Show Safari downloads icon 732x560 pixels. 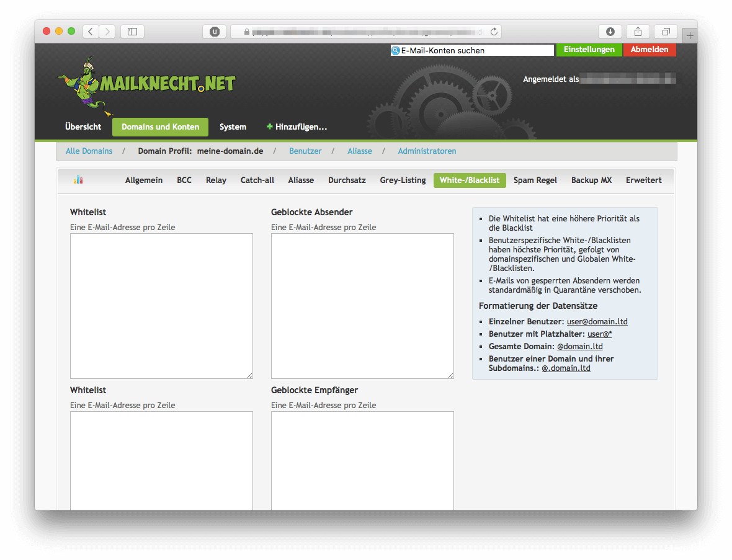[x=610, y=31]
